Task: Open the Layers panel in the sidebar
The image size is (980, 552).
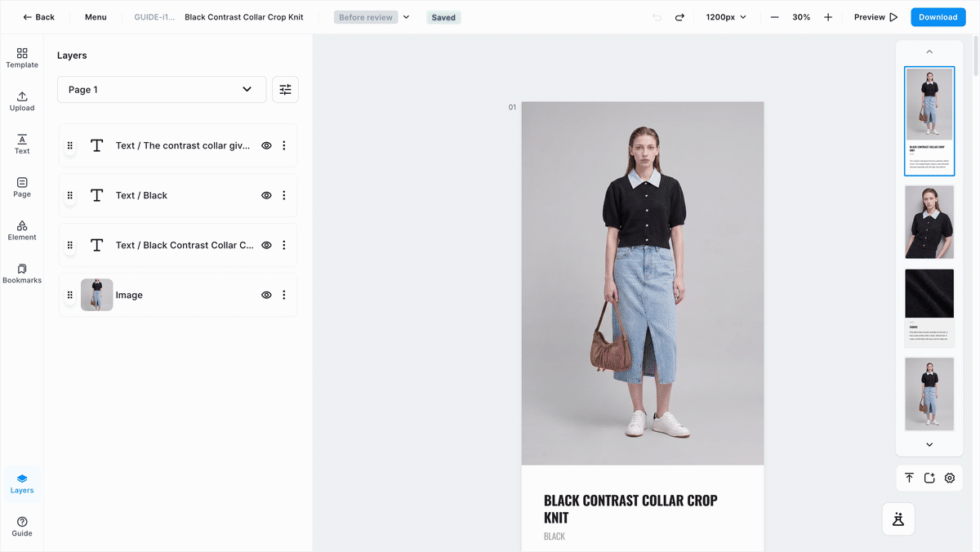Action: (22, 483)
